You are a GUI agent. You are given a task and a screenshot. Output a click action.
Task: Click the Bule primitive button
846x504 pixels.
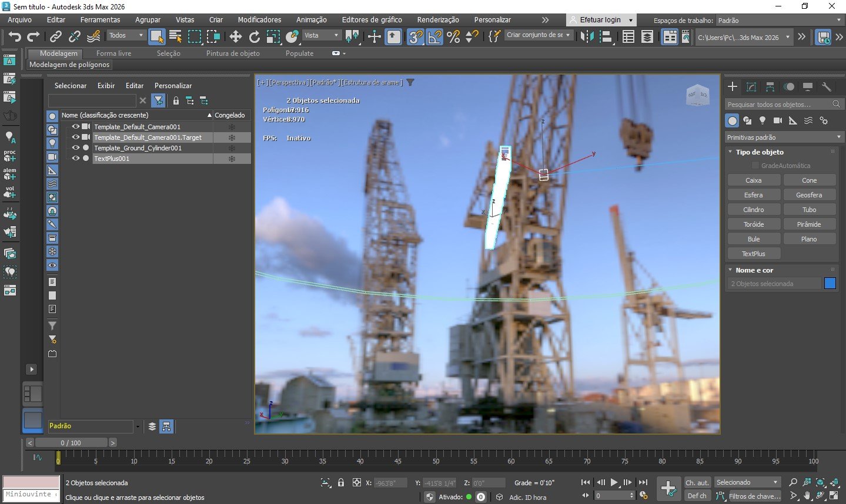[754, 239]
